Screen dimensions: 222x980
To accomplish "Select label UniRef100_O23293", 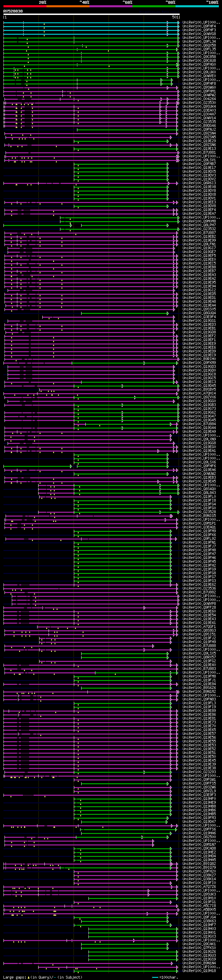I will (x=199, y=772).
